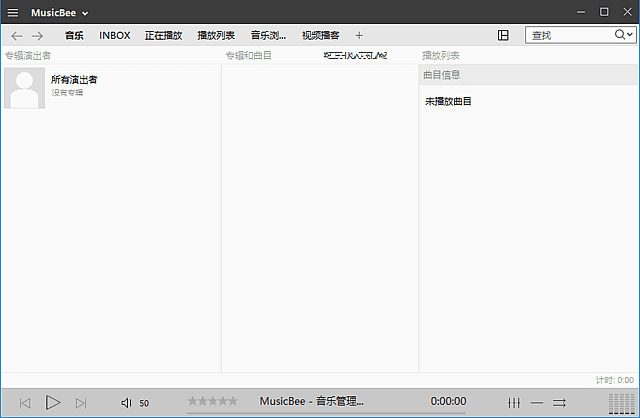This screenshot has width=640, height=418.
Task: Mute audio via the speaker icon
Action: click(126, 403)
